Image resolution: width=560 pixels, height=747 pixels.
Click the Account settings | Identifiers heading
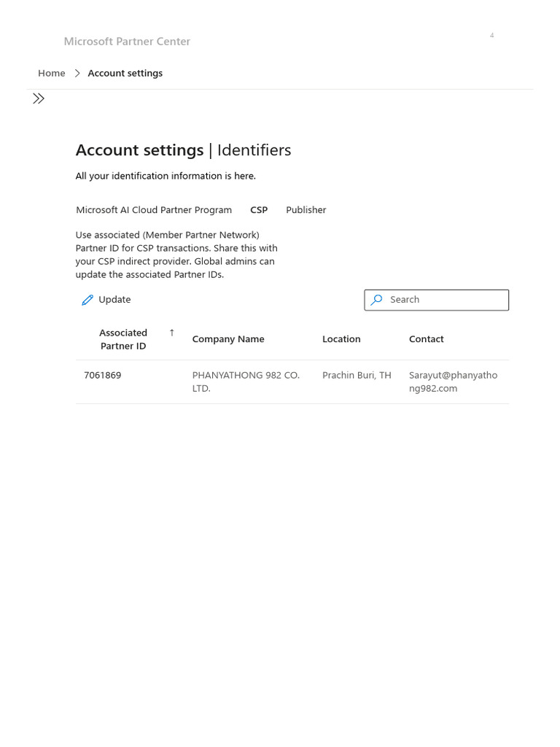[183, 150]
